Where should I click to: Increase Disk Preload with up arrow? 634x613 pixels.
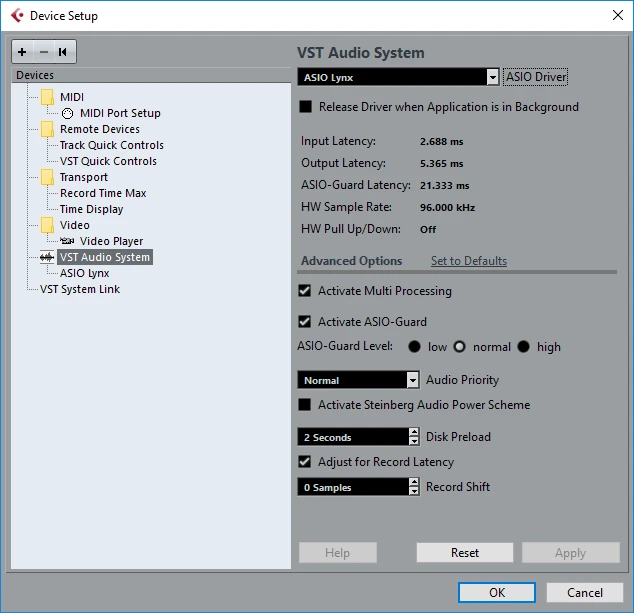point(413,432)
